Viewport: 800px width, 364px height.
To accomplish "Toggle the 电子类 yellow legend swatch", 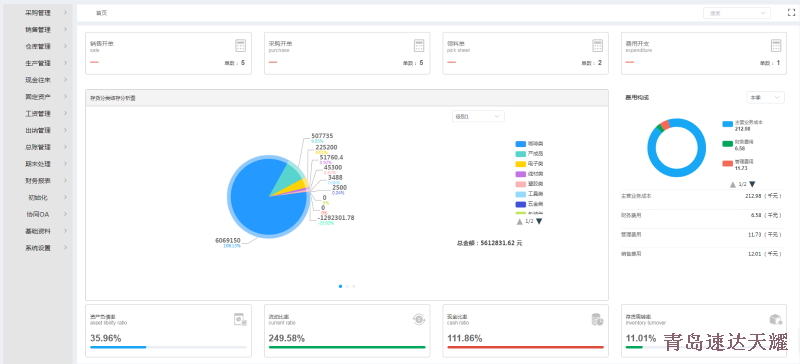I will 520,164.
